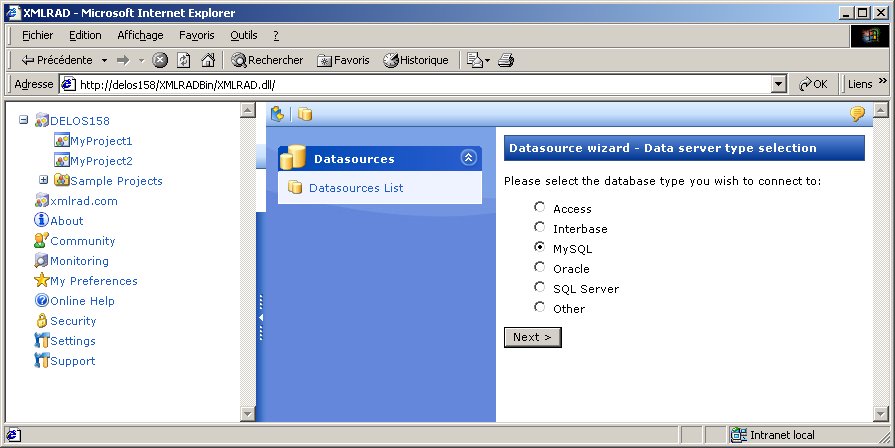Open the Favoris menu
This screenshot has height=448, width=895.
tap(197, 35)
